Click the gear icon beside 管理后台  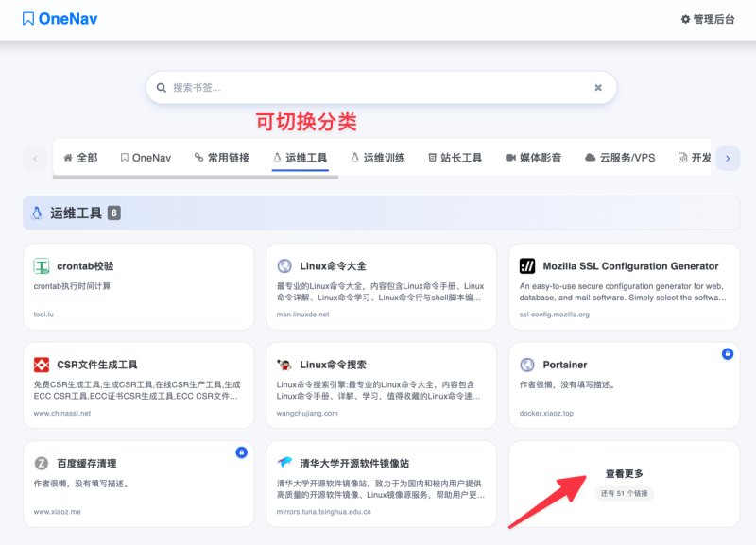tap(685, 19)
